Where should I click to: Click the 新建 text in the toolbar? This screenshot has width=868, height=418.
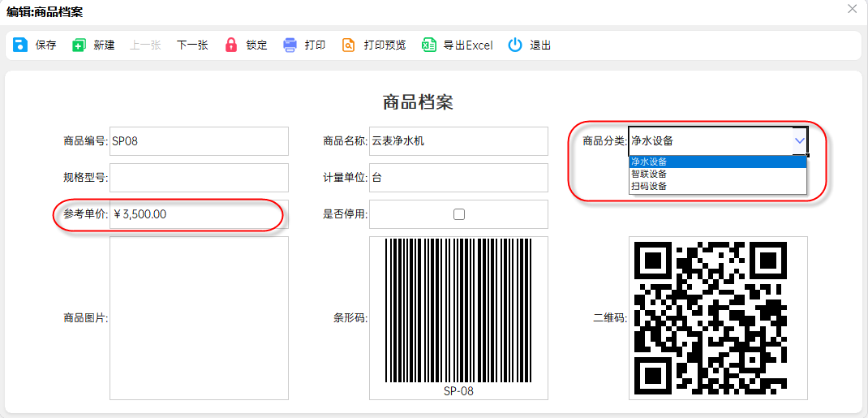pyautogui.click(x=104, y=45)
